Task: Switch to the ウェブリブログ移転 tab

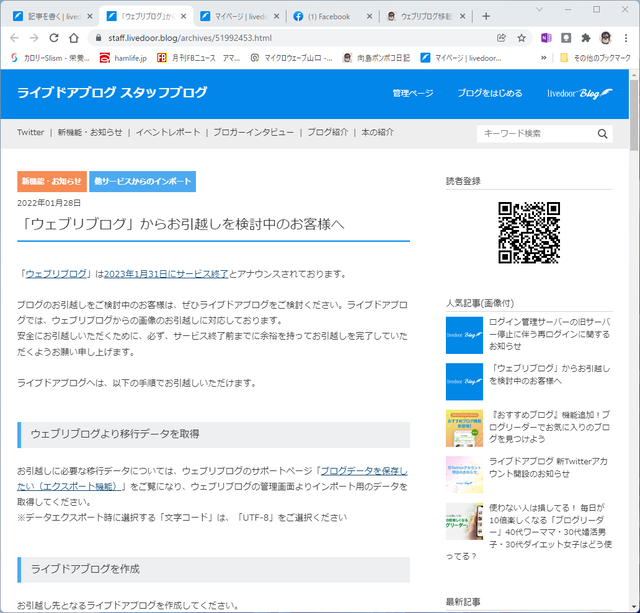Action: pyautogui.click(x=424, y=16)
